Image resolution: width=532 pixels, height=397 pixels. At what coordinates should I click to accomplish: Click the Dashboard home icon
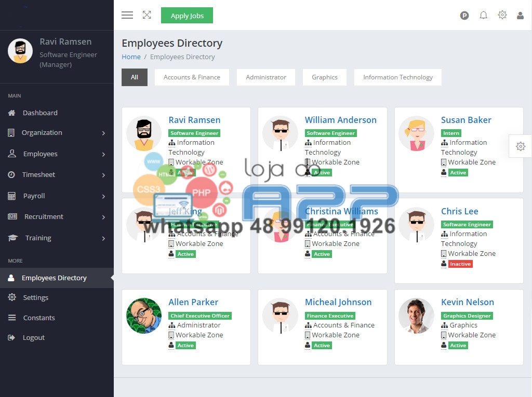[11, 113]
